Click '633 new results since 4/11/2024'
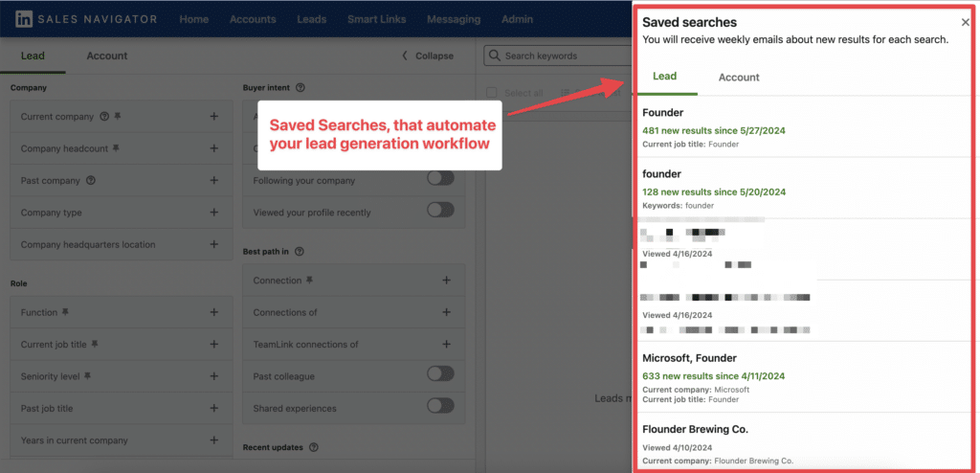This screenshot has width=980, height=473. coord(714,376)
